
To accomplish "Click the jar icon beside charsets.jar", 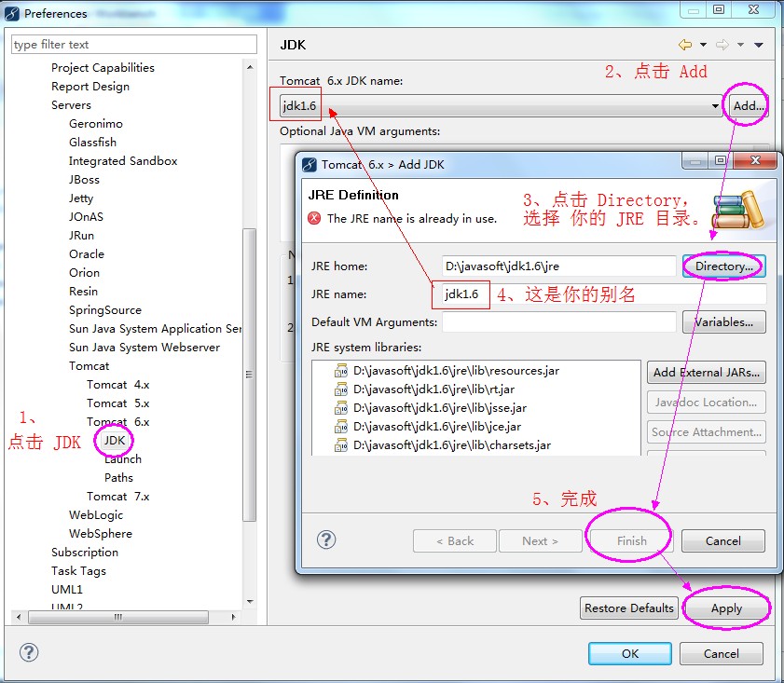I will tap(341, 444).
